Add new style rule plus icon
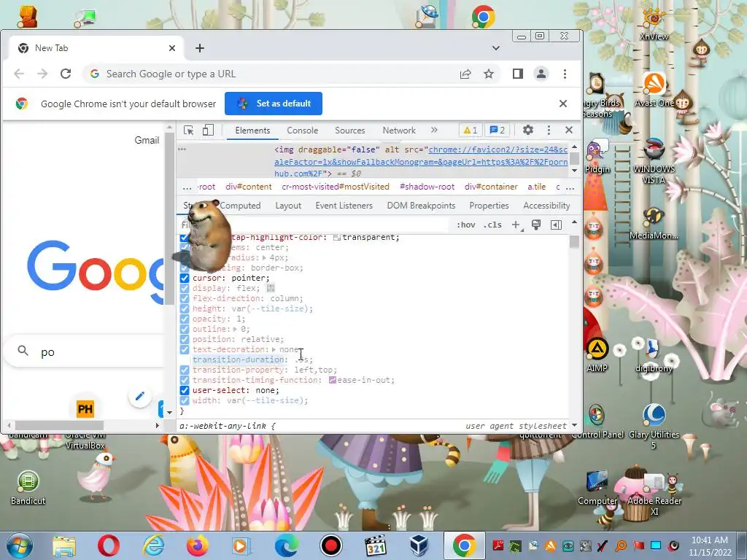 point(516,225)
